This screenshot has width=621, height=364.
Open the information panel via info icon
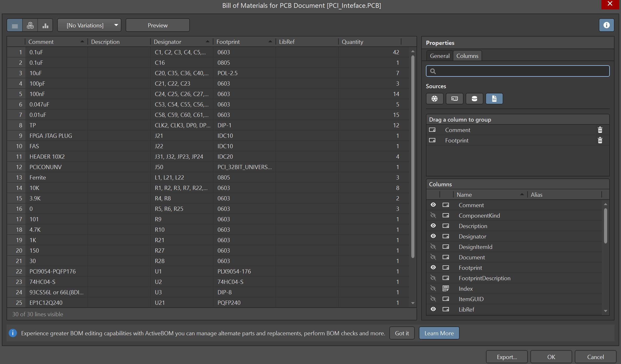(607, 25)
